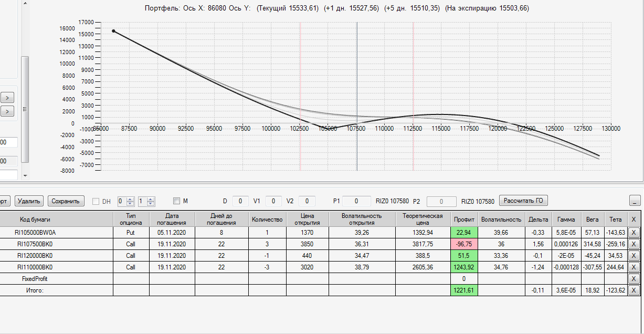
Task: Click the lower '>' arrow button in left panel
Action: click(x=7, y=111)
